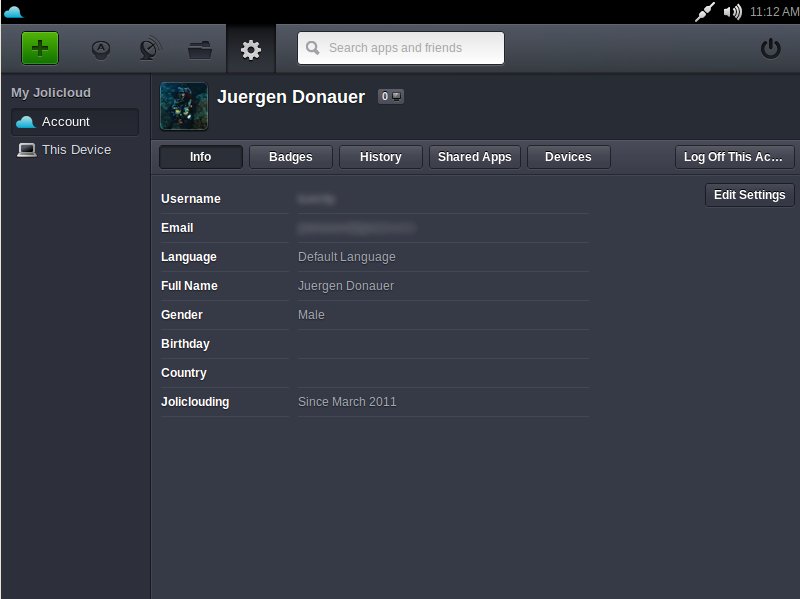
Task: Switch to the Shared Apps tab
Action: 474,157
